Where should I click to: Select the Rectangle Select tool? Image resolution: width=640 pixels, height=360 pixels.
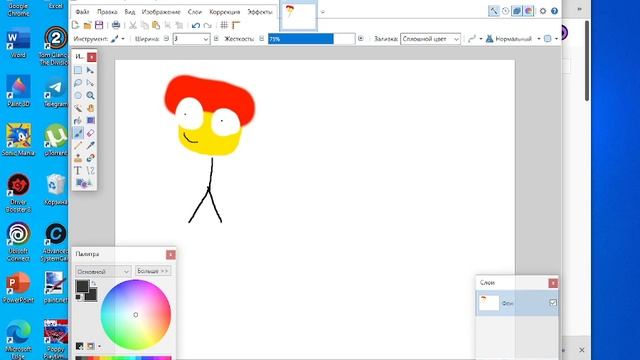pos(78,71)
